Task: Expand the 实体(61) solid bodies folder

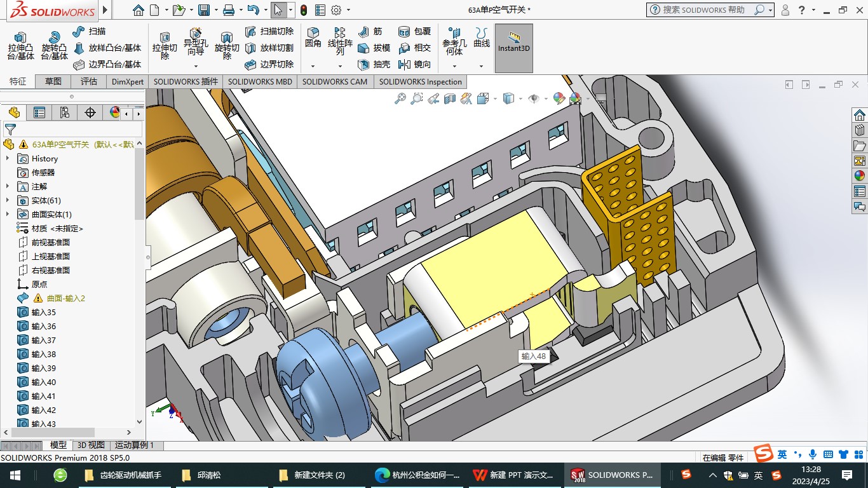Action: (8, 201)
